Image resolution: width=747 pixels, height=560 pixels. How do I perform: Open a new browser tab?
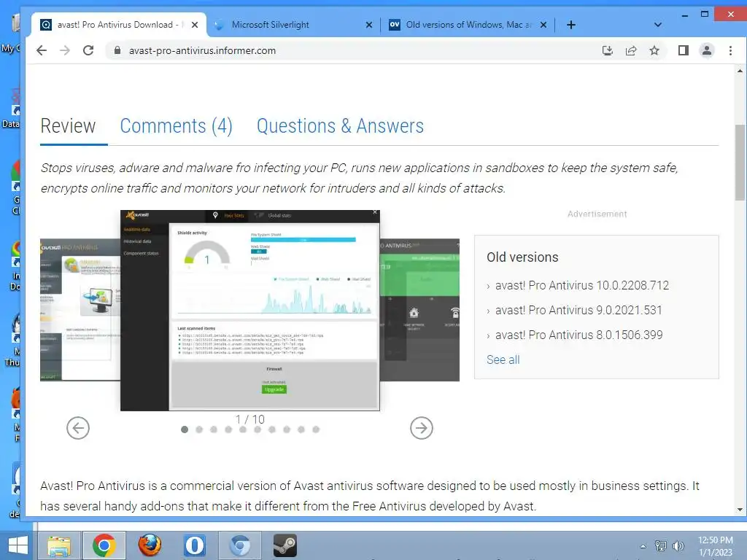click(x=570, y=25)
